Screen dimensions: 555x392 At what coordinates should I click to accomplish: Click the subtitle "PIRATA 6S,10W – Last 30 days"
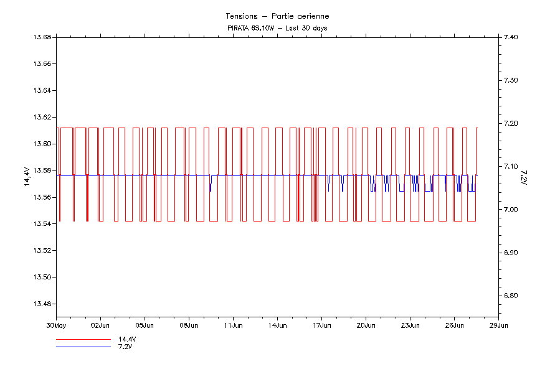[x=277, y=28]
